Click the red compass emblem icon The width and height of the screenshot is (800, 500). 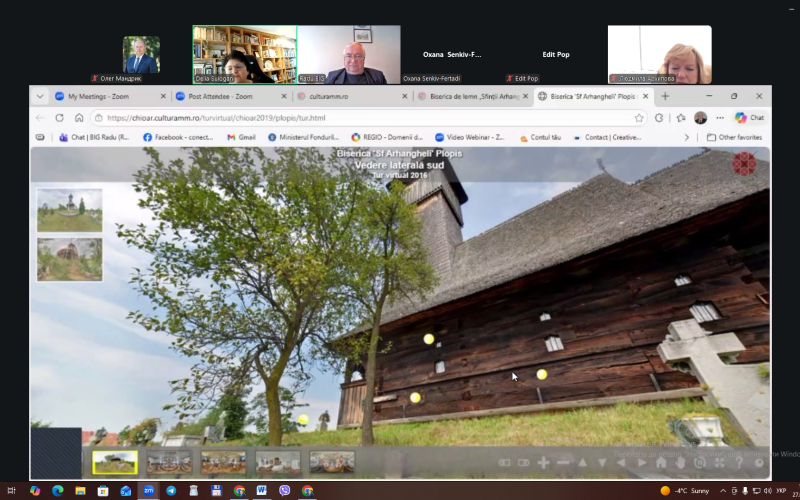tap(744, 164)
